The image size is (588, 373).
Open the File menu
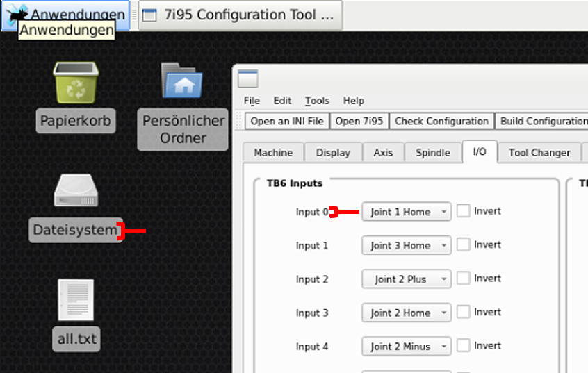(252, 101)
